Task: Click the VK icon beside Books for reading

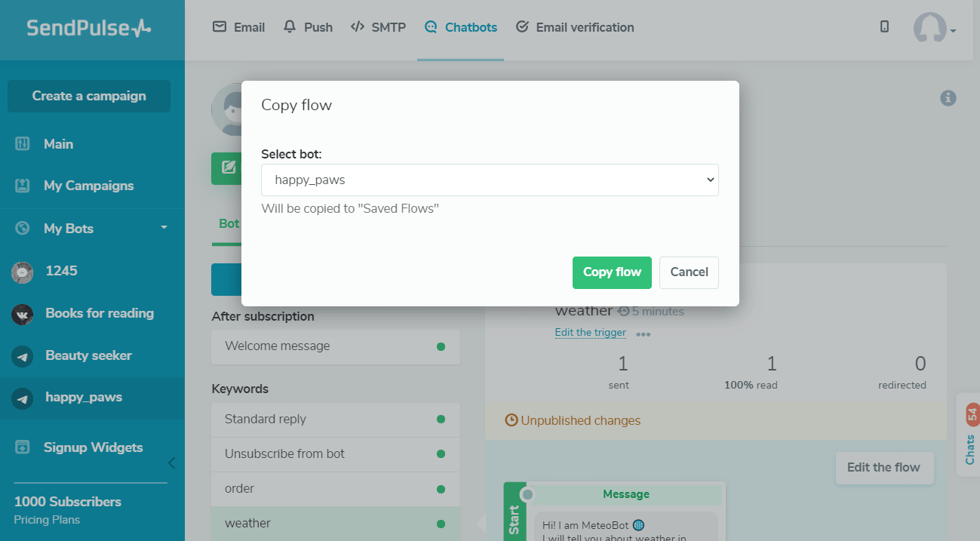Action: point(23,314)
